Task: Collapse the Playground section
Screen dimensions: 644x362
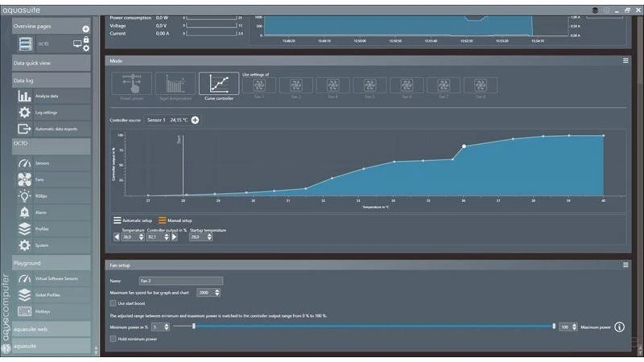Action: 52,263
